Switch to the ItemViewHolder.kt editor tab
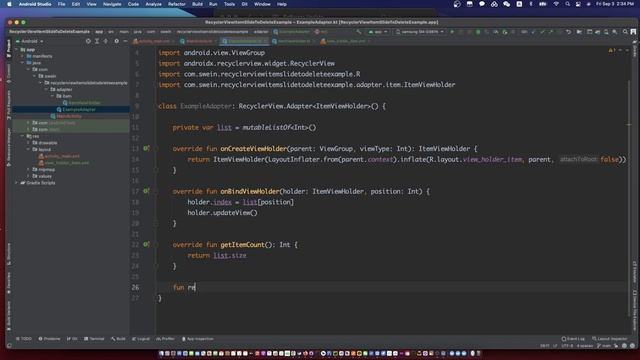The width and height of the screenshot is (640, 360). (x=293, y=41)
